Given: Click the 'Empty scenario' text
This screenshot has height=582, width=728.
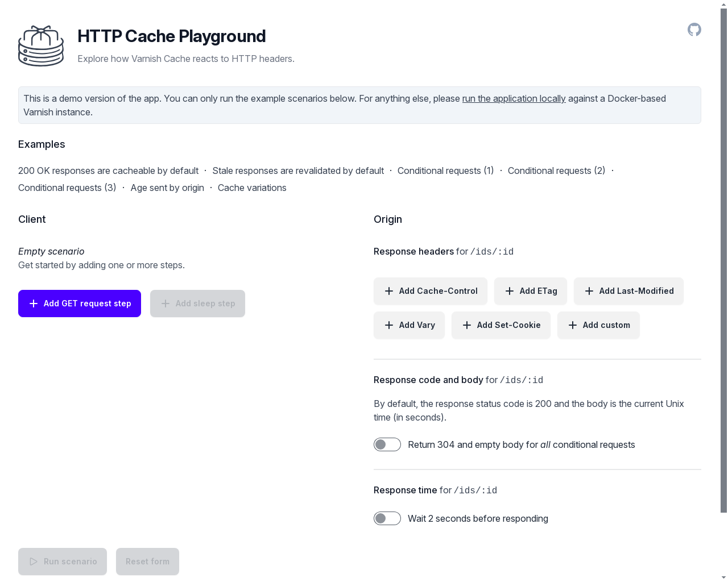Looking at the screenshot, I should [51, 251].
